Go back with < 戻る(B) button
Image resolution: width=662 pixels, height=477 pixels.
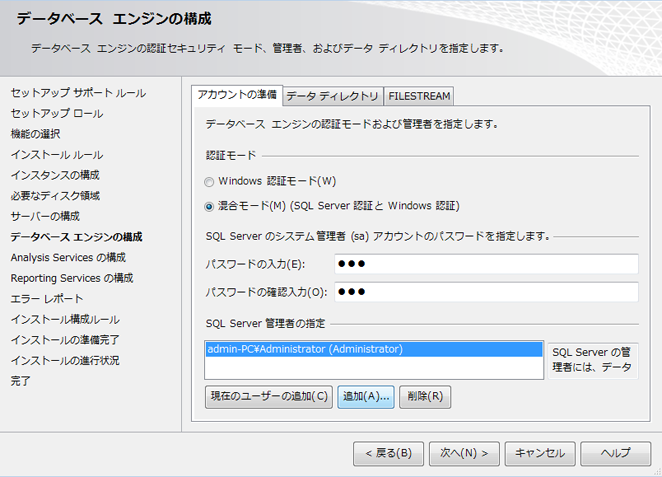click(x=388, y=454)
